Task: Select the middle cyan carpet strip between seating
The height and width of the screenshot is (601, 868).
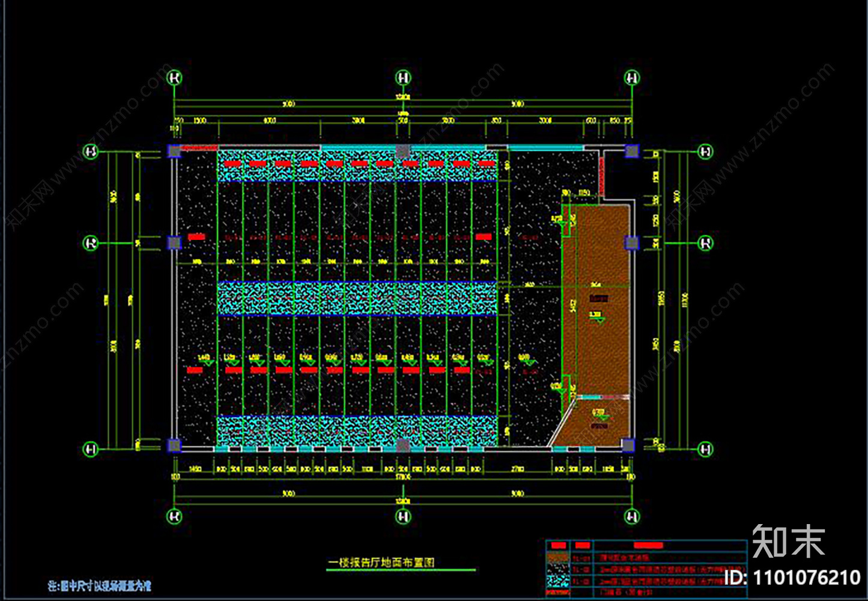Action: pos(357,299)
